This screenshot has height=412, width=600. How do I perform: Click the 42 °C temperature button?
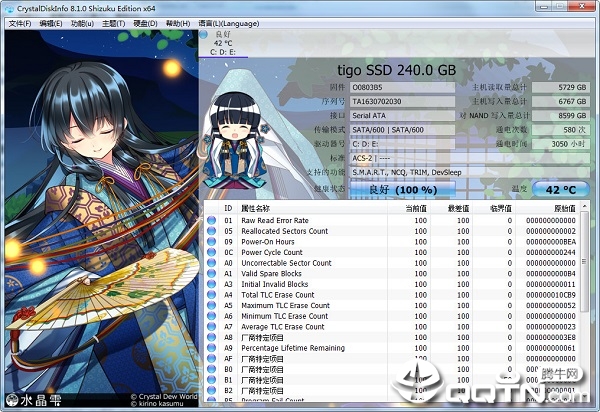click(561, 190)
